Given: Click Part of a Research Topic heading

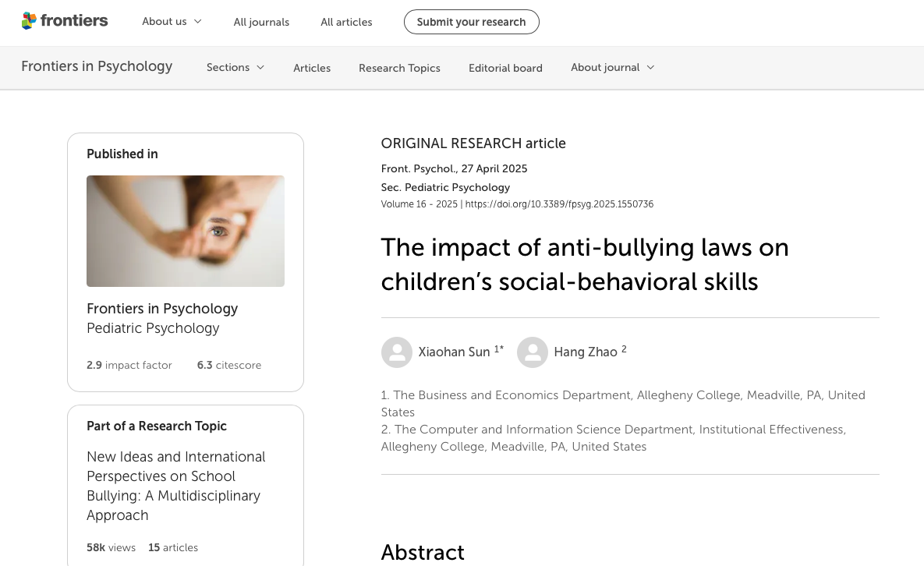Looking at the screenshot, I should point(157,426).
